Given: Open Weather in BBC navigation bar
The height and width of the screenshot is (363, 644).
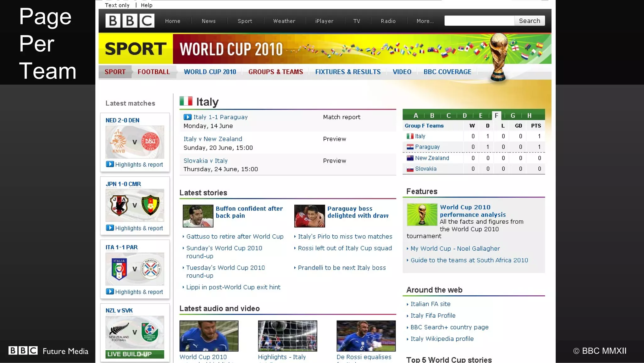Looking at the screenshot, I should [284, 21].
